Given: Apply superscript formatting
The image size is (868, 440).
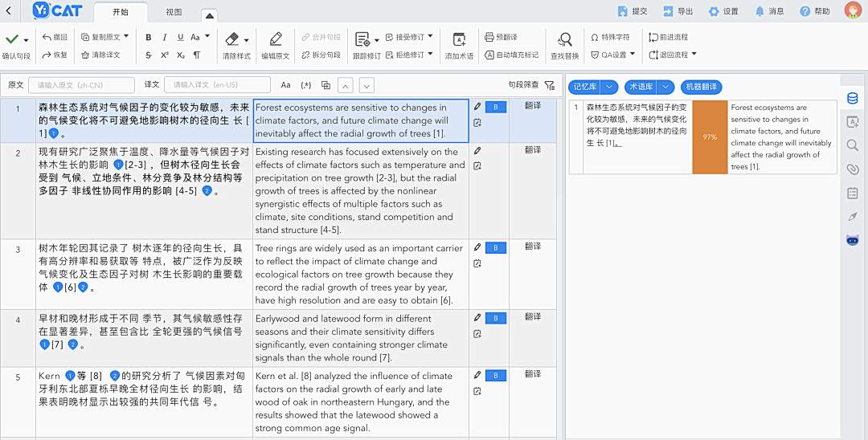Looking at the screenshot, I should point(165,55).
